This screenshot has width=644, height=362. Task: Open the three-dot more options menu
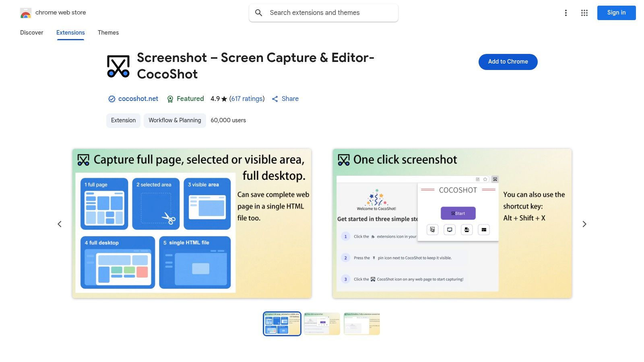click(566, 12)
